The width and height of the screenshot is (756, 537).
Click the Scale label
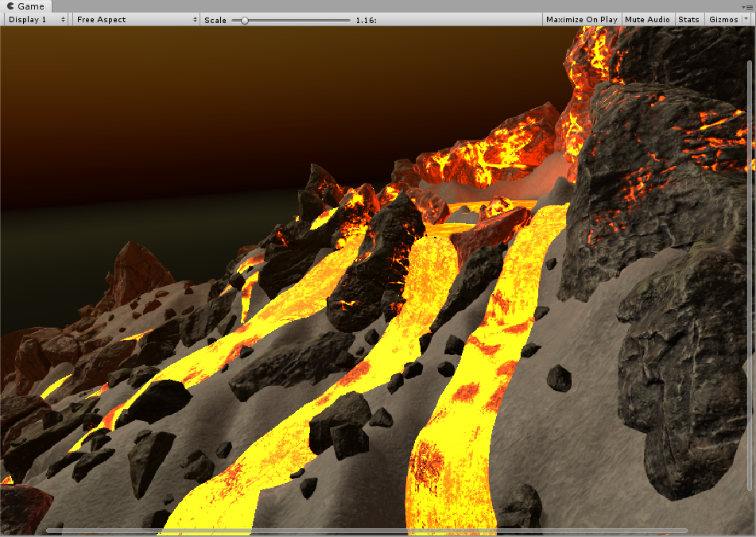point(215,20)
